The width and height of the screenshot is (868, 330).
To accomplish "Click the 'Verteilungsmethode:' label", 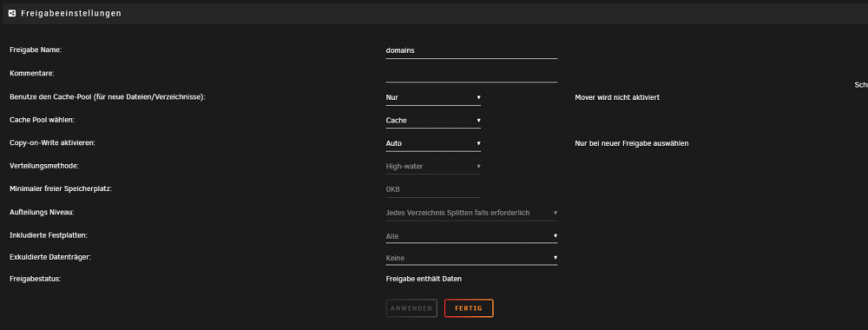I will 44,166.
